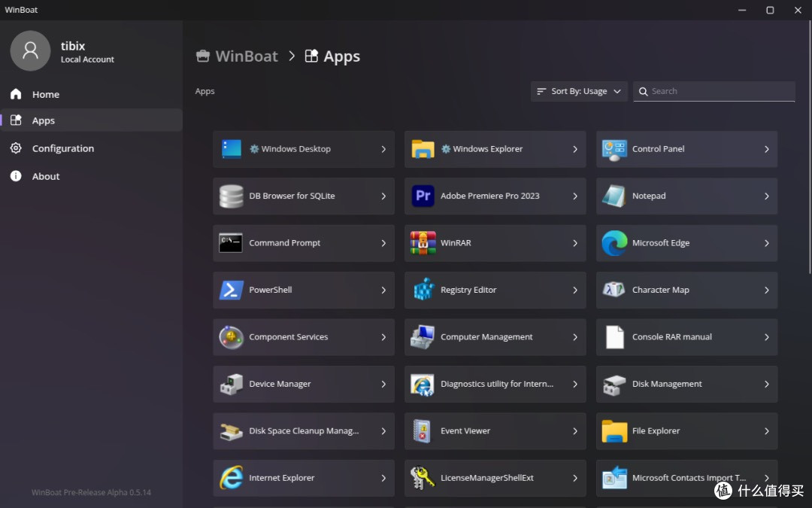Click the Registry Editor cube icon
Screen dimensions: 812x508
point(423,290)
